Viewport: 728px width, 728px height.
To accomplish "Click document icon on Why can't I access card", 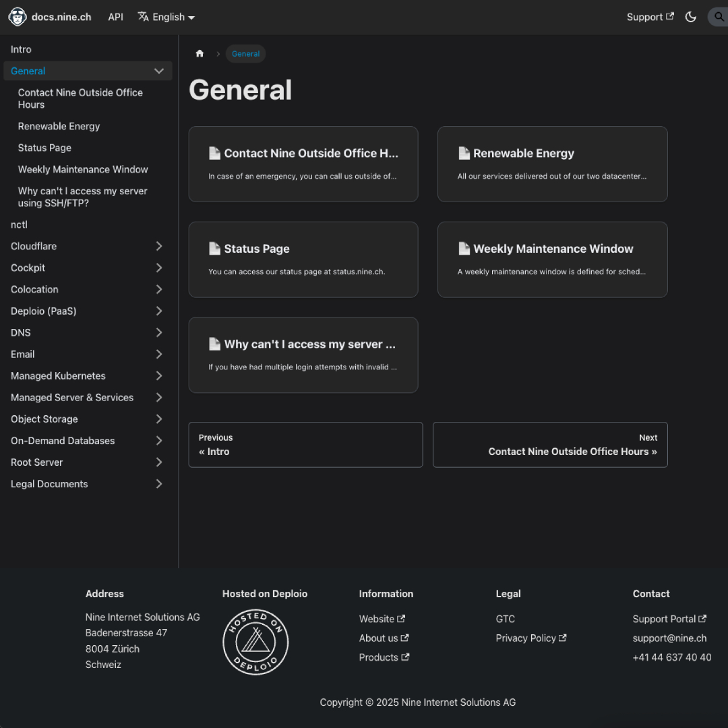I will (x=214, y=344).
